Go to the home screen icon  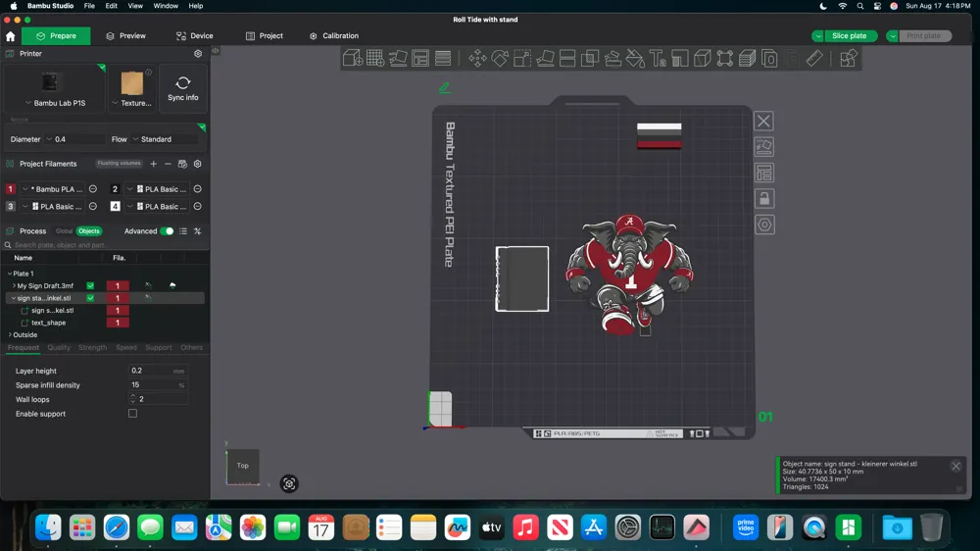[x=11, y=36]
